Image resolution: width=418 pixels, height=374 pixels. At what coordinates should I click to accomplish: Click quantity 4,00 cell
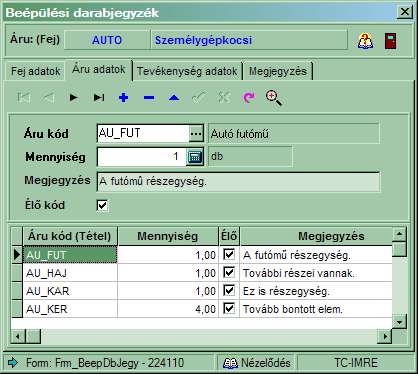tap(168, 309)
